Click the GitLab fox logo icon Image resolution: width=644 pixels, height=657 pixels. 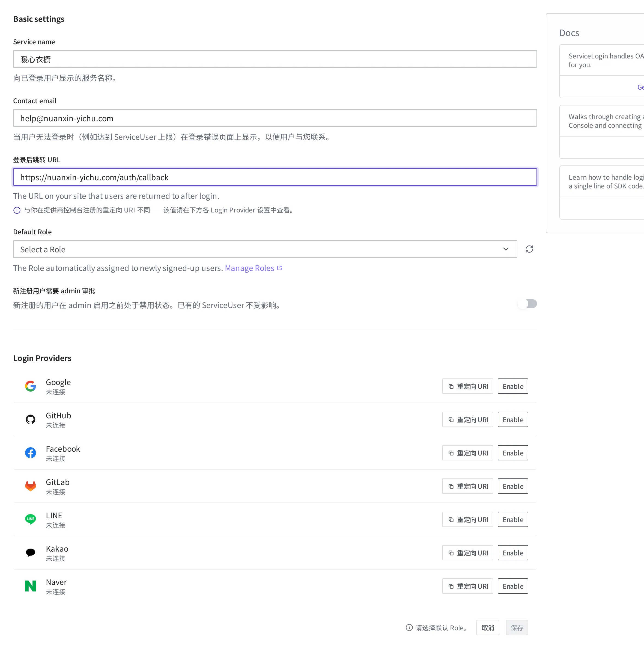[x=31, y=486]
